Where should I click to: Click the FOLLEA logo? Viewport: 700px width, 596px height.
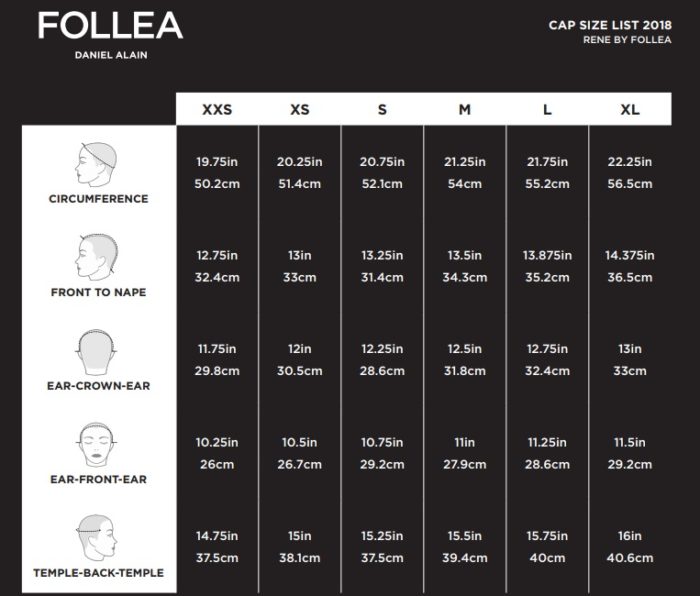click(x=110, y=26)
